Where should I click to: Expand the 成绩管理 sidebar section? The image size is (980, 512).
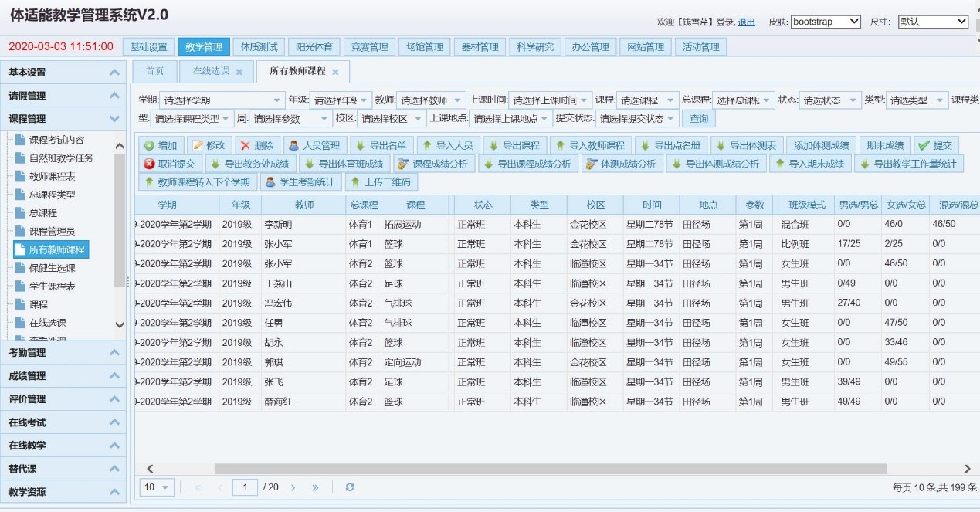115,376
